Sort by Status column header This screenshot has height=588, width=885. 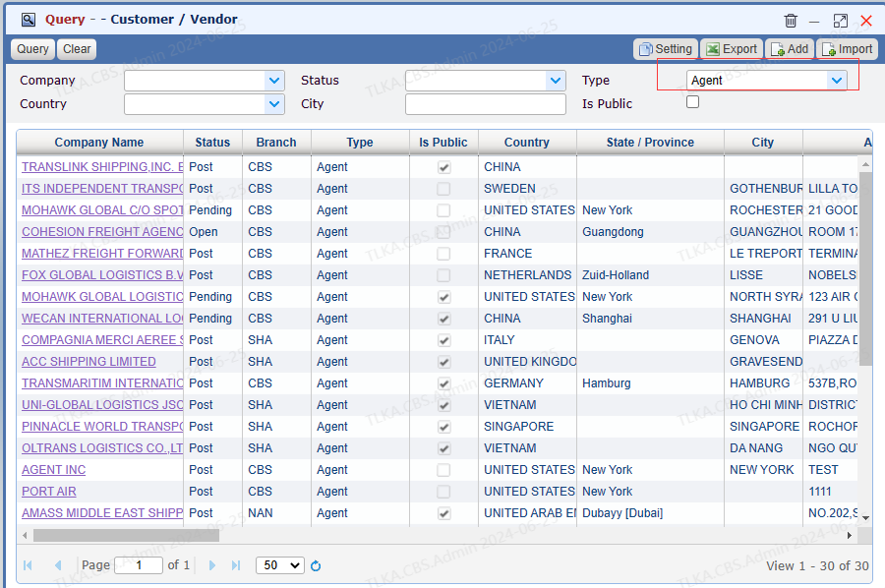coord(212,143)
